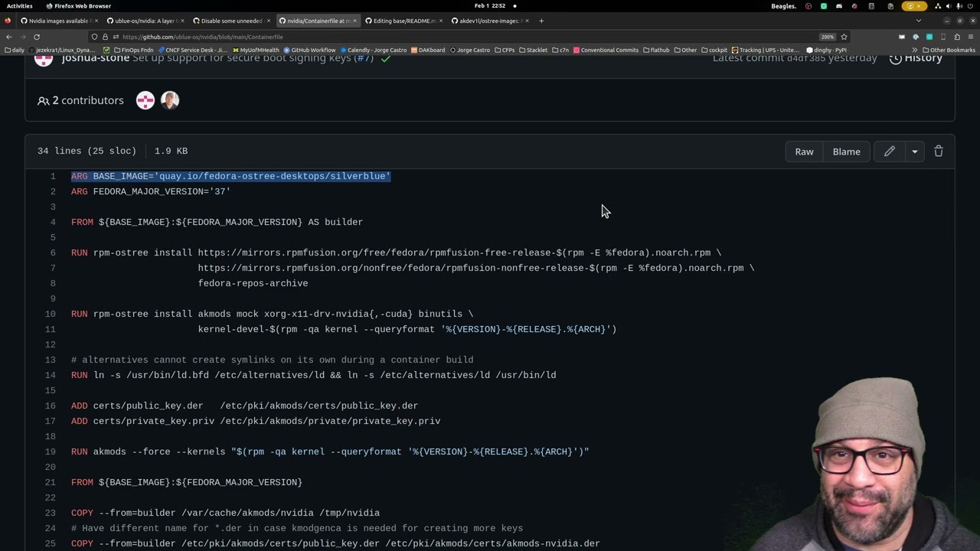Image resolution: width=980 pixels, height=551 pixels.
Task: Open the GNOME Activities overview
Action: (x=19, y=6)
